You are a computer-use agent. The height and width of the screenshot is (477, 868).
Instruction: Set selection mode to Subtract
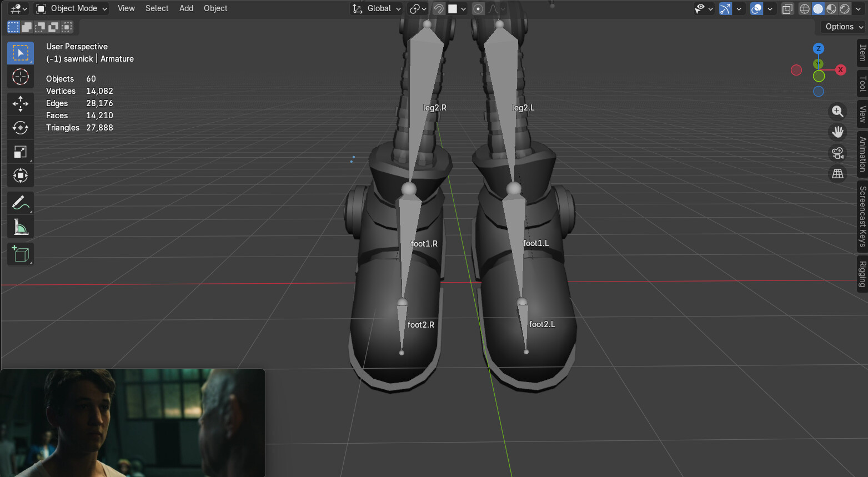click(x=40, y=27)
